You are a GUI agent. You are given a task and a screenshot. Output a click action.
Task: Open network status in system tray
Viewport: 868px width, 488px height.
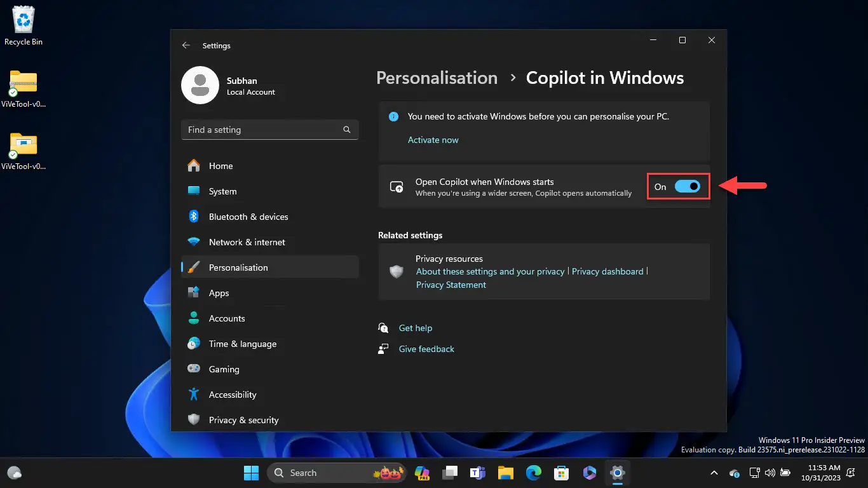[x=754, y=473]
